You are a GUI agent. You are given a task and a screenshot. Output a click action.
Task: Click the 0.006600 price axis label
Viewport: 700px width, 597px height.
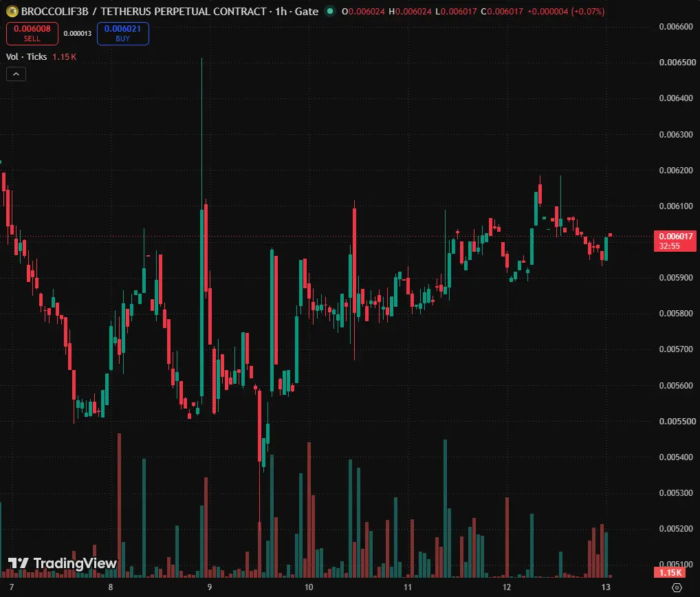point(676,27)
